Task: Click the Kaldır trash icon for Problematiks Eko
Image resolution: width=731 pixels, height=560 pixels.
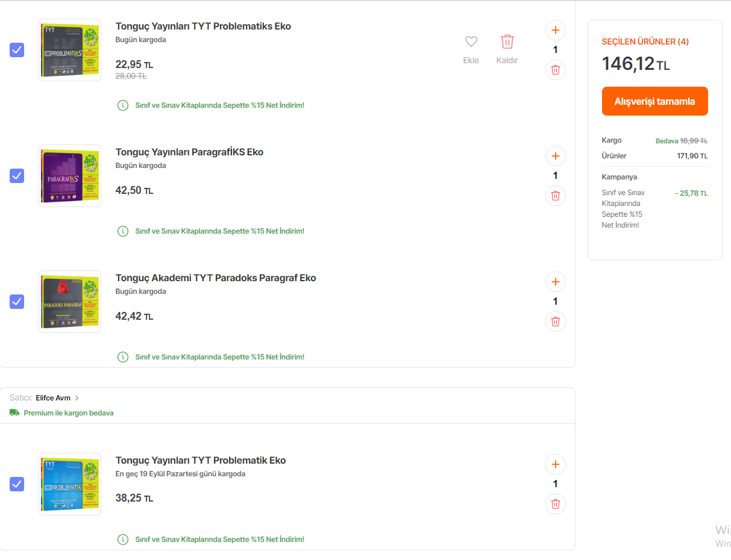Action: click(x=507, y=42)
